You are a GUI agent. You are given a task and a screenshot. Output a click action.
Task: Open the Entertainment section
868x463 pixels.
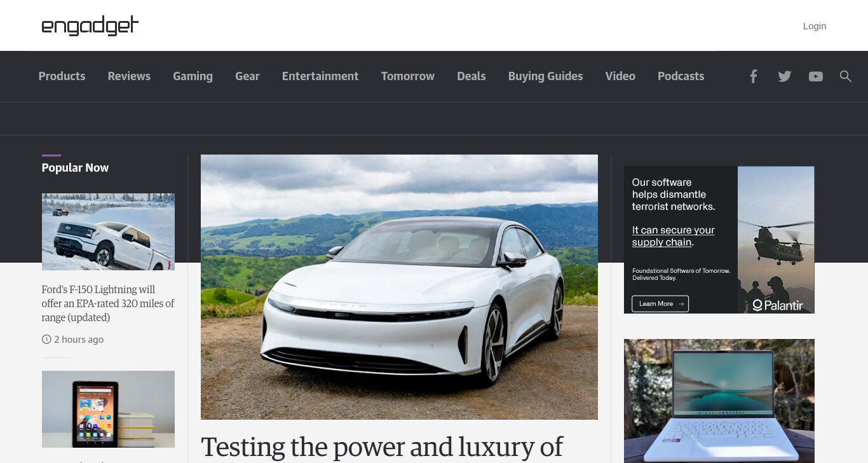(320, 76)
